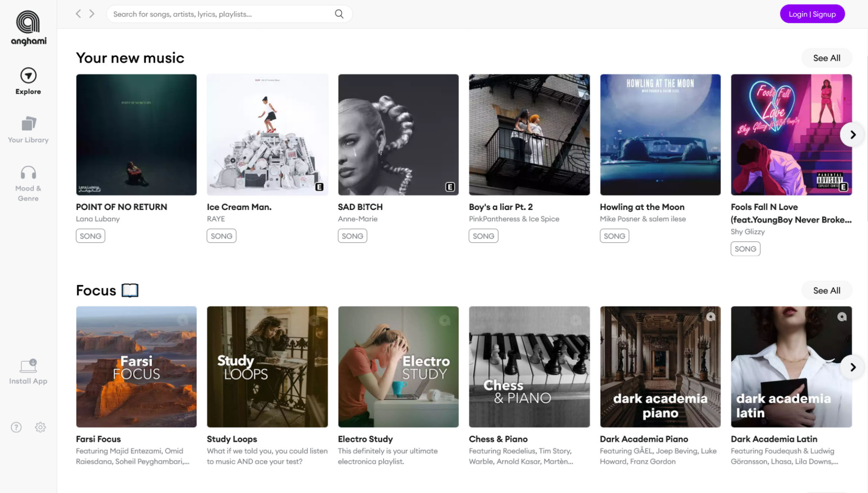Click the Install App icon
The image size is (868, 493).
pos(28,366)
